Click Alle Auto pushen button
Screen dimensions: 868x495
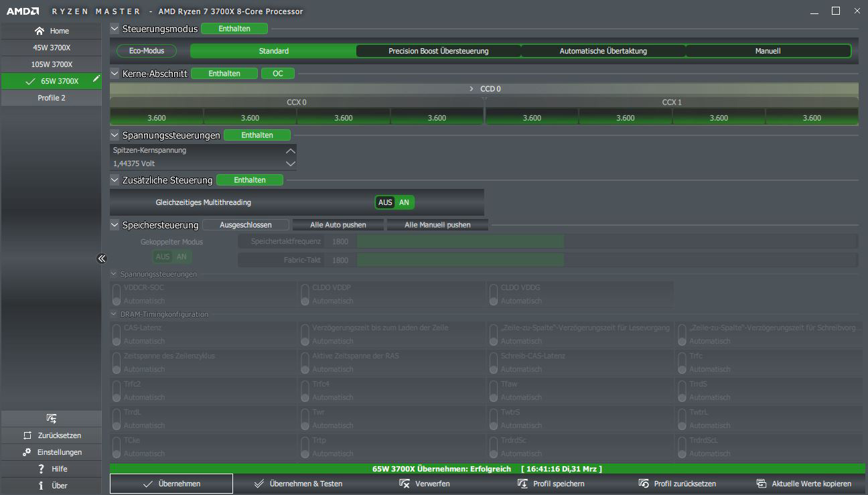coord(338,225)
